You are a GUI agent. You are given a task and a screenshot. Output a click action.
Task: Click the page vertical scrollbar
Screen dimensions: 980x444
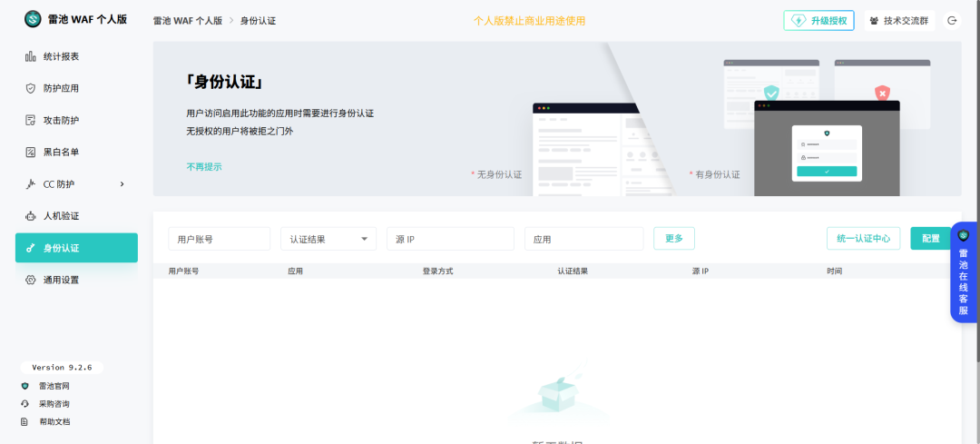[977, 182]
